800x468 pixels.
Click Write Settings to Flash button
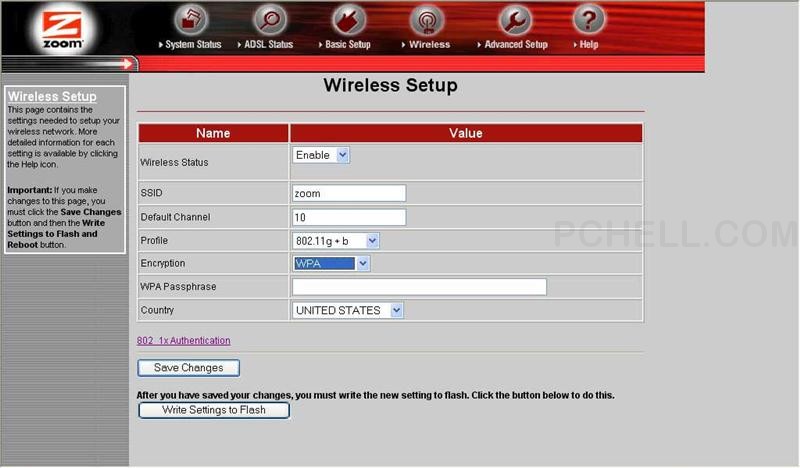pyautogui.click(x=214, y=410)
